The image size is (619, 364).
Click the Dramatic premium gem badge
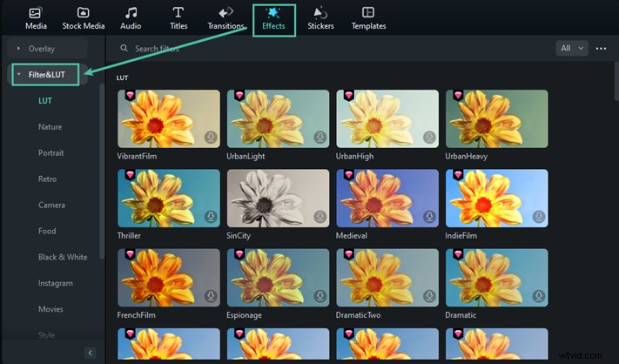(x=458, y=254)
